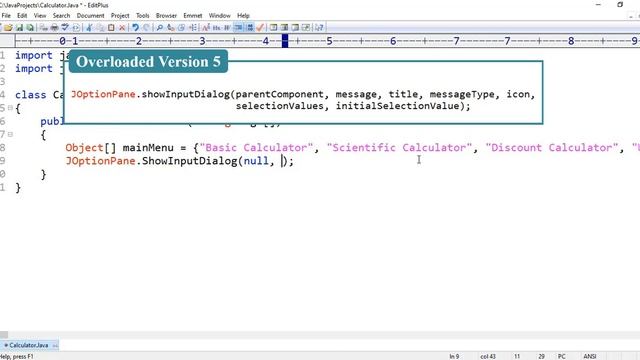Screen dimensions: 640x360
Task: Click 'class' keyword on line 4
Action: pos(31,95)
